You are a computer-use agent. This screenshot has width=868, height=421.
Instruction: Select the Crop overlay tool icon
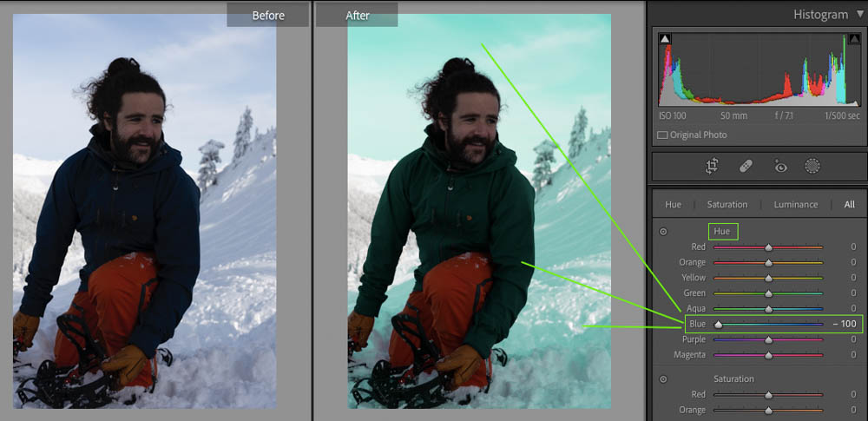[x=712, y=166]
